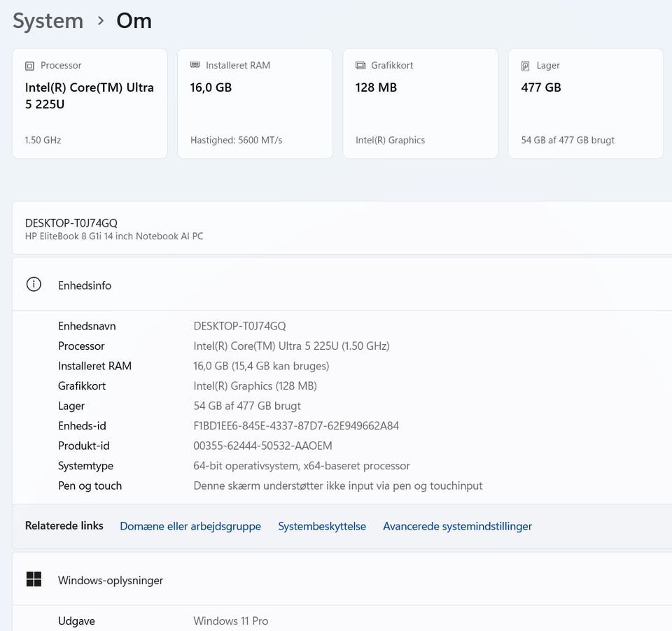Viewport: 672px width, 631px height.
Task: Select the Lager 477 GB card
Action: [x=586, y=104]
